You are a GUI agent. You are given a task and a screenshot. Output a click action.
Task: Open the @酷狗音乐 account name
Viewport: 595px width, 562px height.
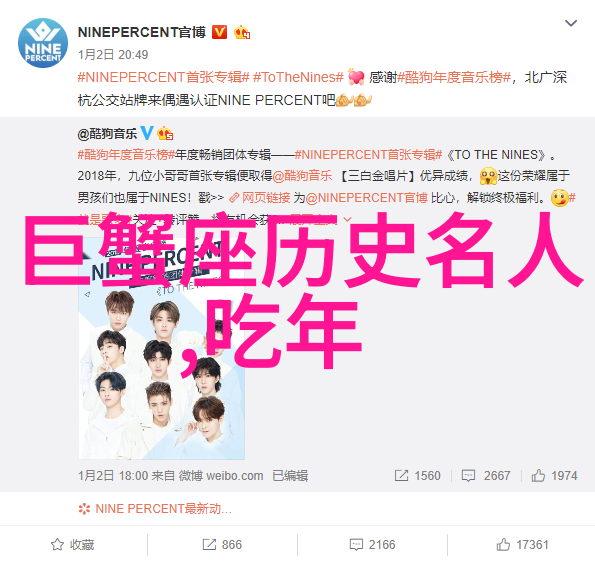tap(107, 134)
